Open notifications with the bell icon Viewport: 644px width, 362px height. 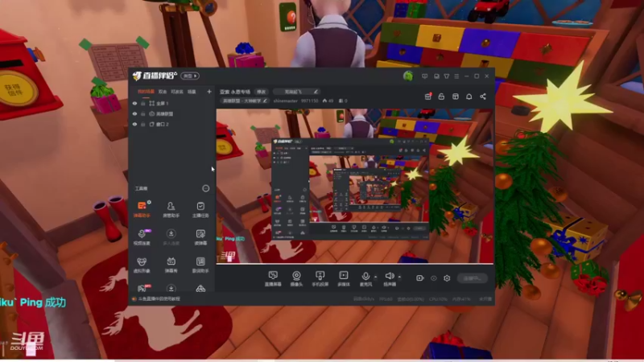(x=469, y=97)
